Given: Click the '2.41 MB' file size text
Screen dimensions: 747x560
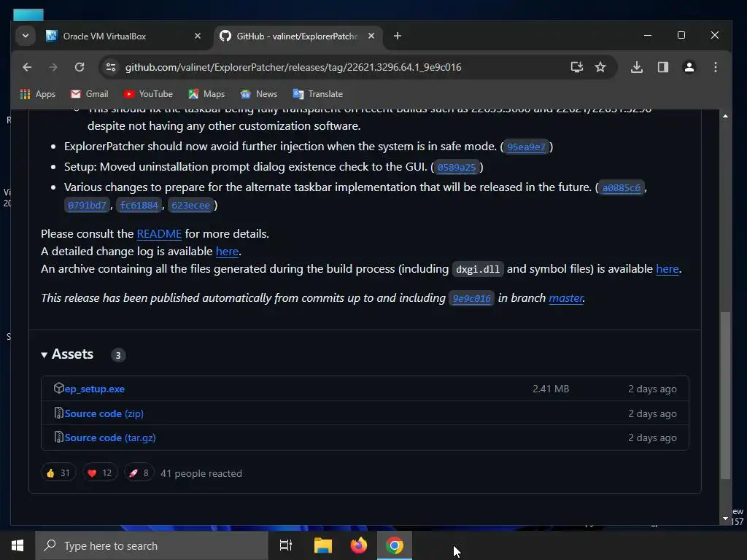Looking at the screenshot, I should [x=551, y=389].
